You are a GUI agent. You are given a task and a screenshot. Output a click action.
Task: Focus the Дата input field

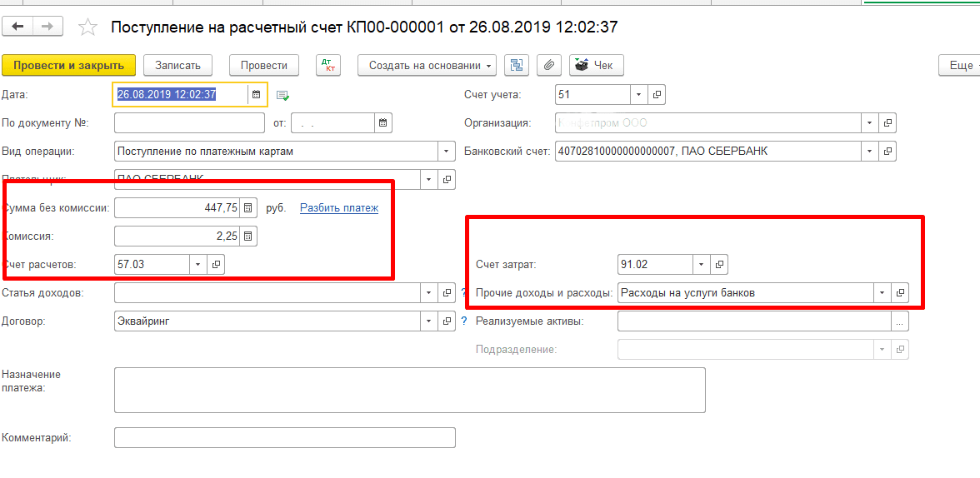click(182, 95)
